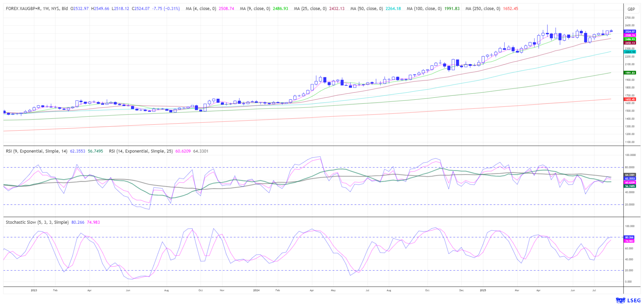This screenshot has height=304, width=644.
Task: Click the 2023 marker on time axis
Action: pos(34,290)
